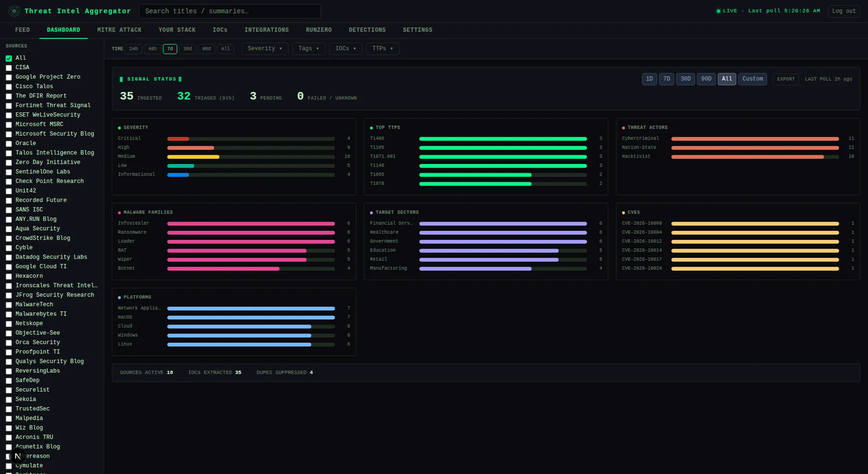
Task: Click the CVE-2026-10024 entry
Action: point(738,269)
